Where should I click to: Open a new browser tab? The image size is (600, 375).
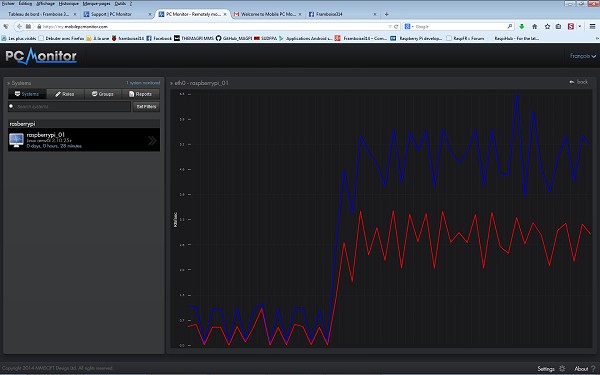click(x=386, y=14)
